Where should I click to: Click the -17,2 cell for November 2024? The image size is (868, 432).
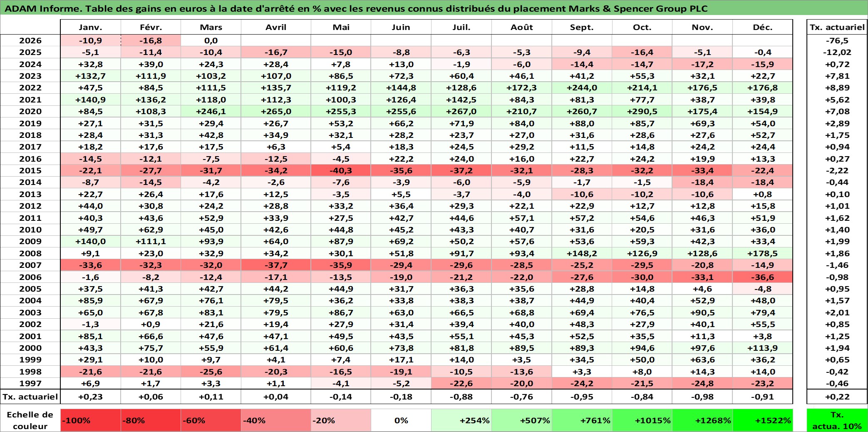coord(702,64)
